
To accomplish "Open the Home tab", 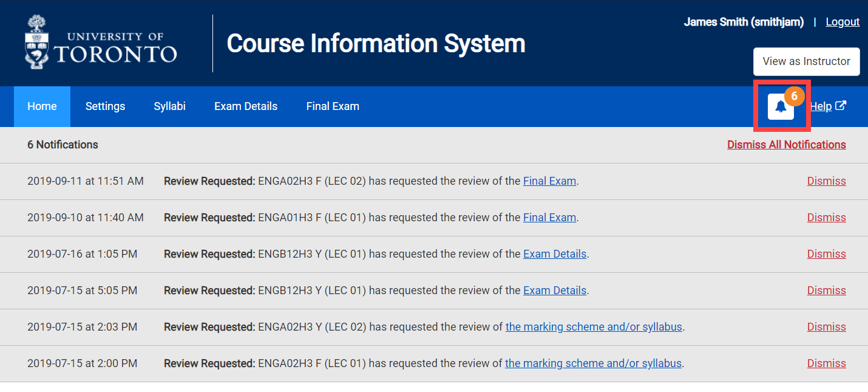I will pos(42,106).
